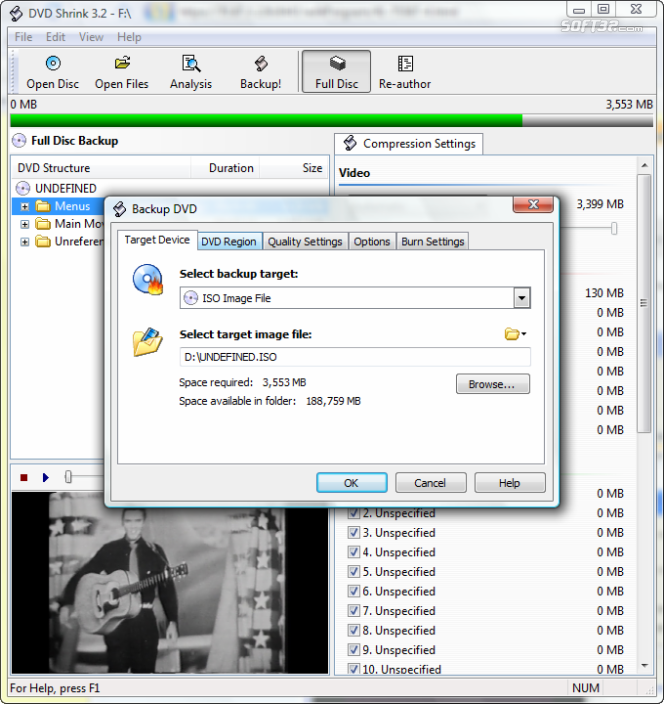The width and height of the screenshot is (664, 704).
Task: Click the target image file path field
Action: tap(355, 357)
